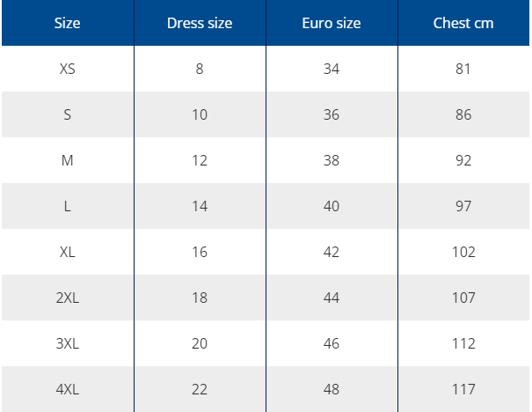Select the 4XL size cell
532x412 pixels.
[68, 389]
